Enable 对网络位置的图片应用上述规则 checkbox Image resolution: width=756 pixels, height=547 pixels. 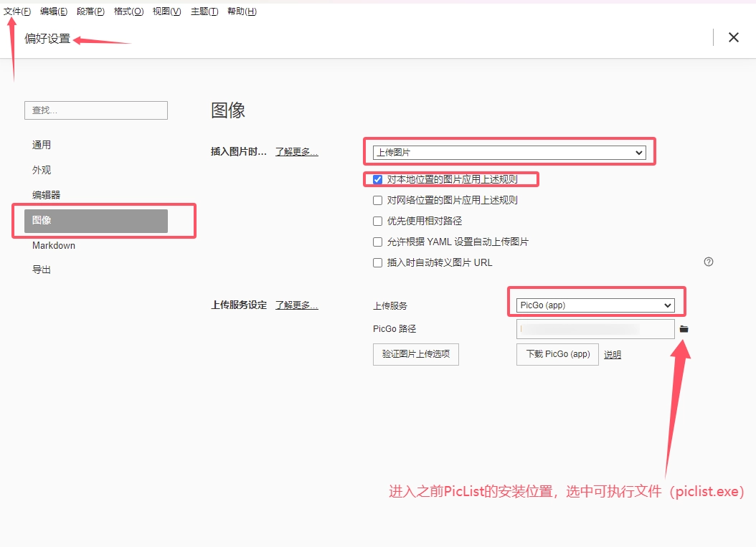378,201
